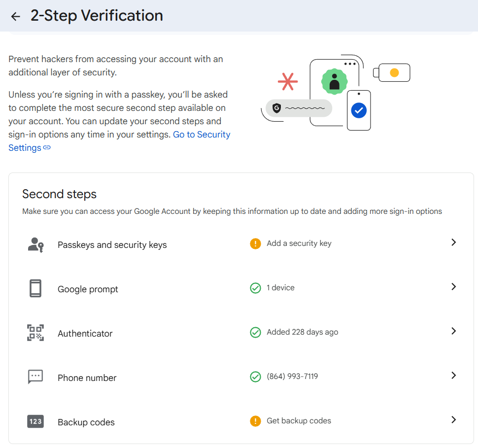The height and width of the screenshot is (448, 478).
Task: Click the green check icon beside 1 device
Action: click(255, 288)
